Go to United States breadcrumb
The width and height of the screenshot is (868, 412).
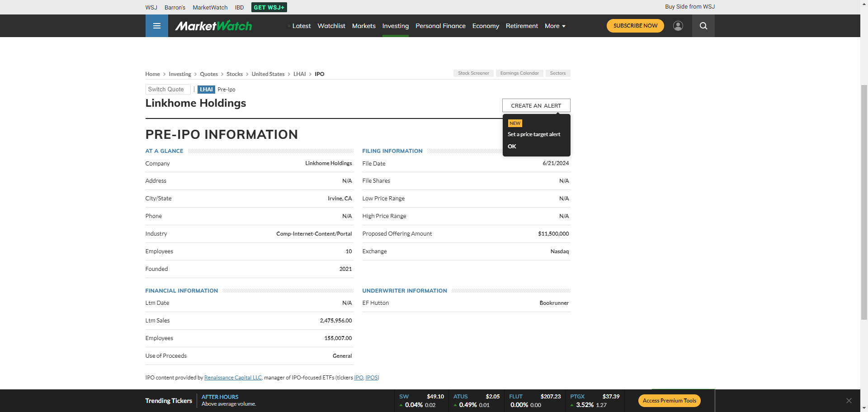(268, 74)
